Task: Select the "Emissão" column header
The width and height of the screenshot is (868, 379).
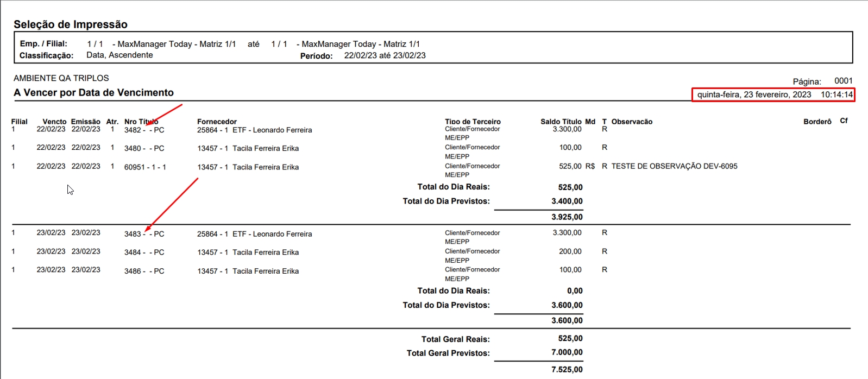Action: tap(86, 122)
